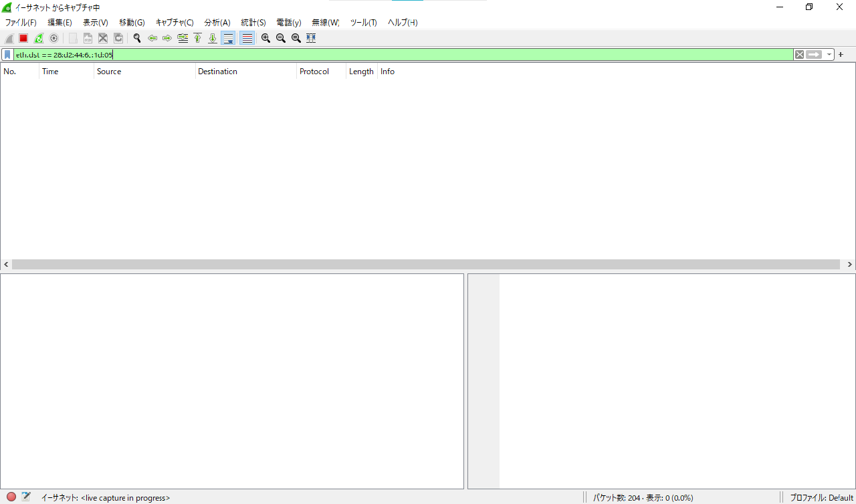Click the Find packet magnifier icon
Screen dimensions: 856x504
pos(137,38)
